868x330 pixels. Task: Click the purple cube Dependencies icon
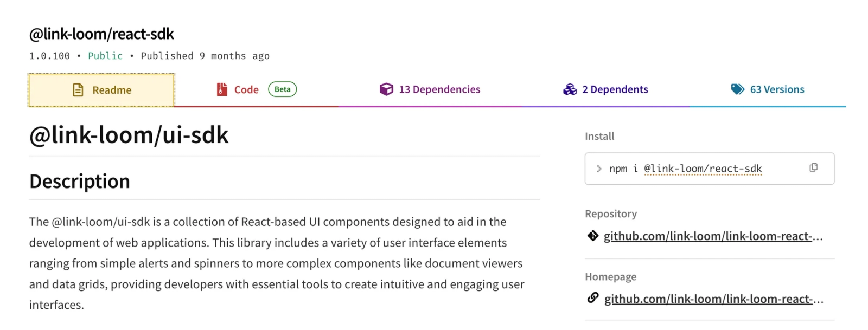386,89
